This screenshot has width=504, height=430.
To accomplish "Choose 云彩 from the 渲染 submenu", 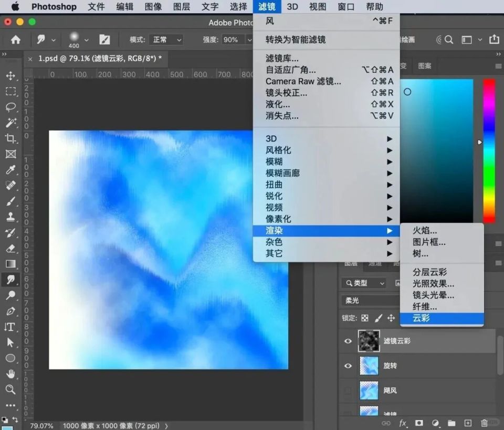I will [425, 318].
